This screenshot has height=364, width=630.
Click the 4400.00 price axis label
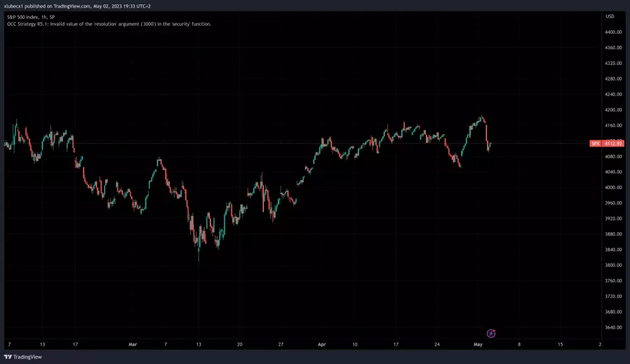click(x=613, y=32)
